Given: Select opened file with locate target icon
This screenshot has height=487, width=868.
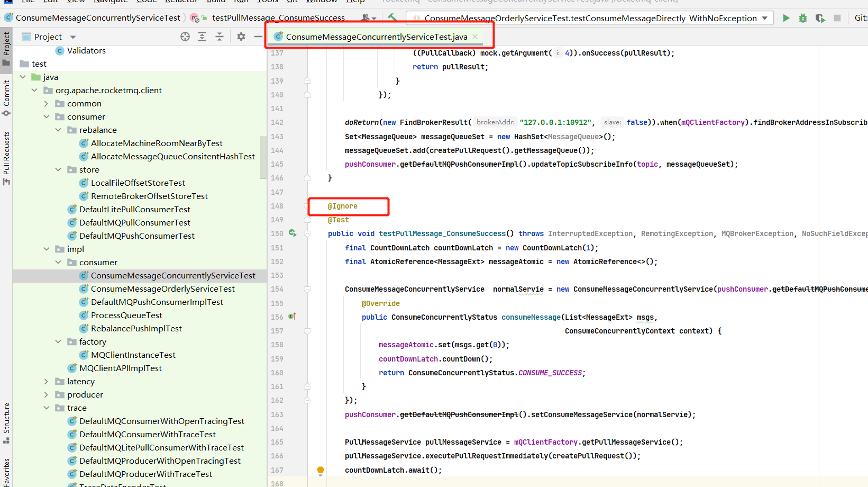Looking at the screenshot, I should tap(185, 37).
